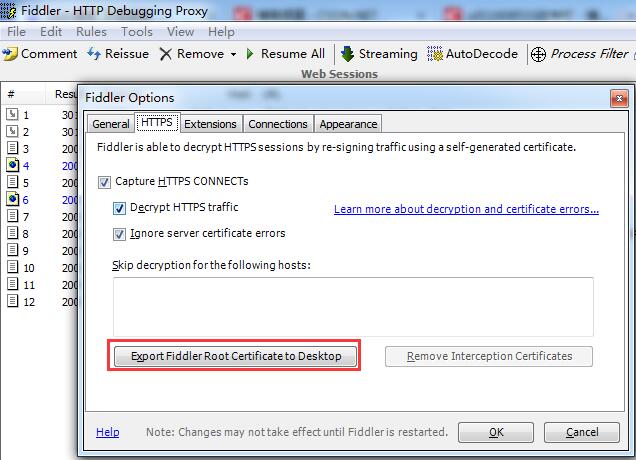Click into the skip decryption hosts box
Image resolution: width=636 pixels, height=460 pixels.
353,307
